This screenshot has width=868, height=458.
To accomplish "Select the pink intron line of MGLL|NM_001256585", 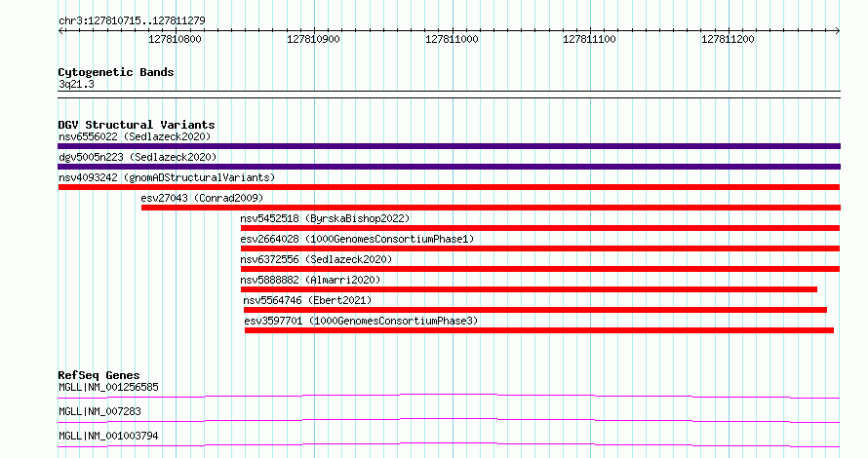I will [449, 396].
